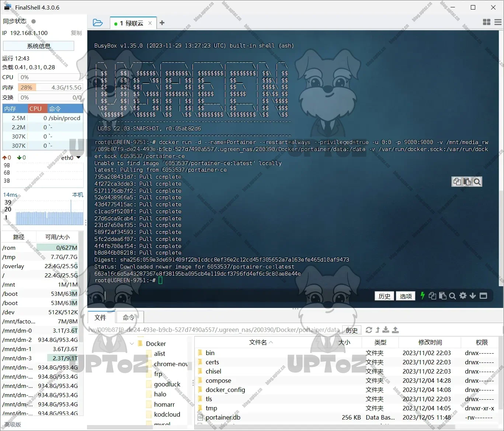Sort files by 修改时间 column header

430,342
